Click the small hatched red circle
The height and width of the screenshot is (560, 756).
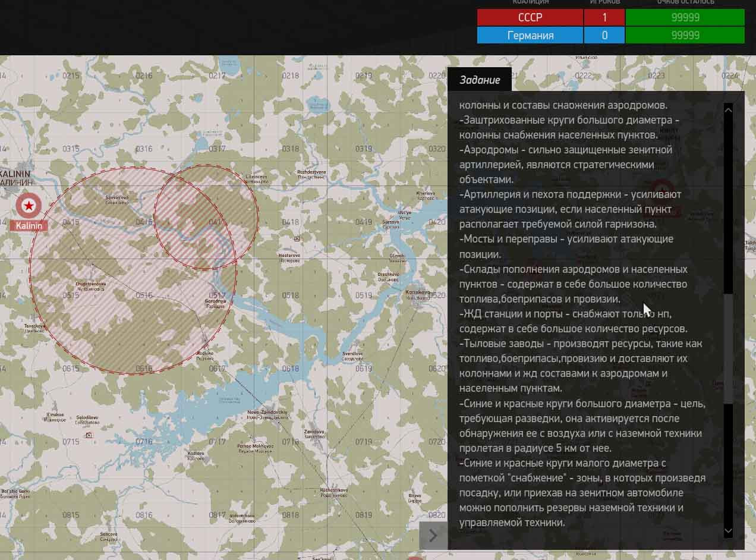[206, 217]
